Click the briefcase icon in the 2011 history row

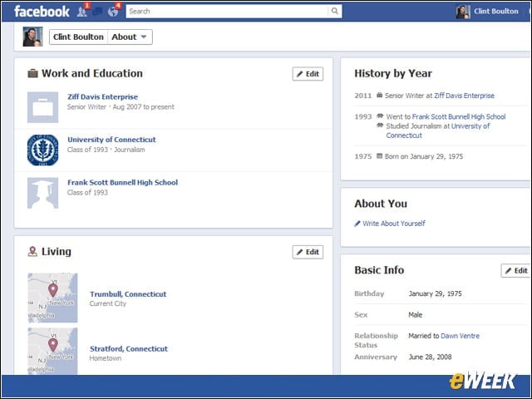(379, 96)
